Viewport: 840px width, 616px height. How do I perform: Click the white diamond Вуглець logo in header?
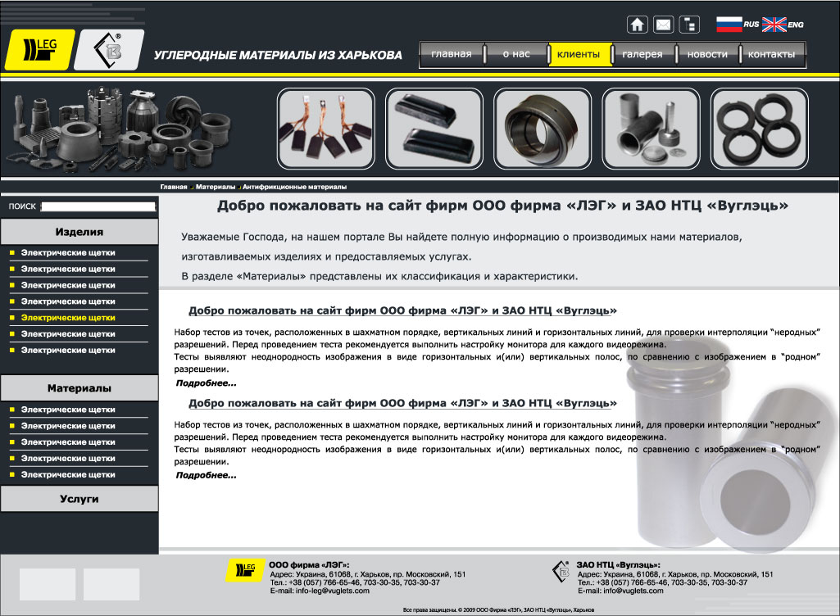109,50
